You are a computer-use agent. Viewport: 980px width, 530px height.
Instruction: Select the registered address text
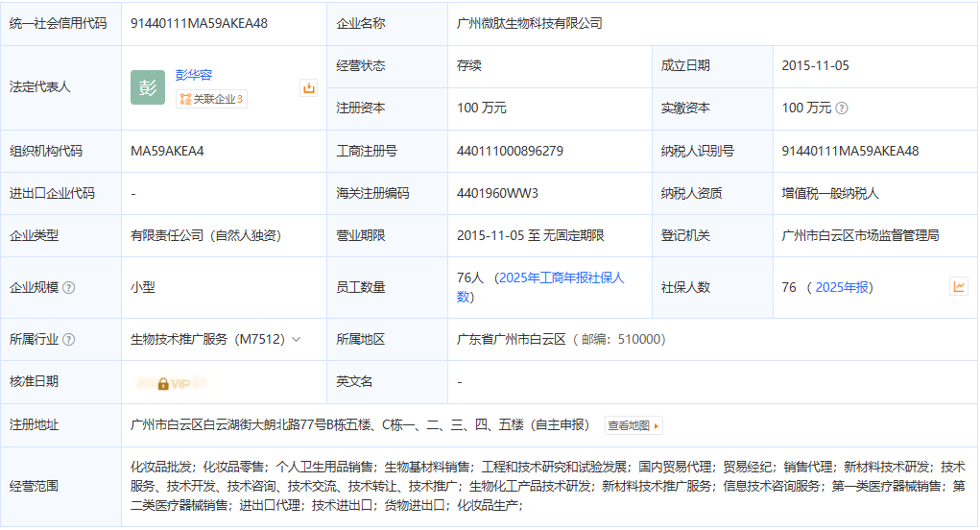point(360,425)
